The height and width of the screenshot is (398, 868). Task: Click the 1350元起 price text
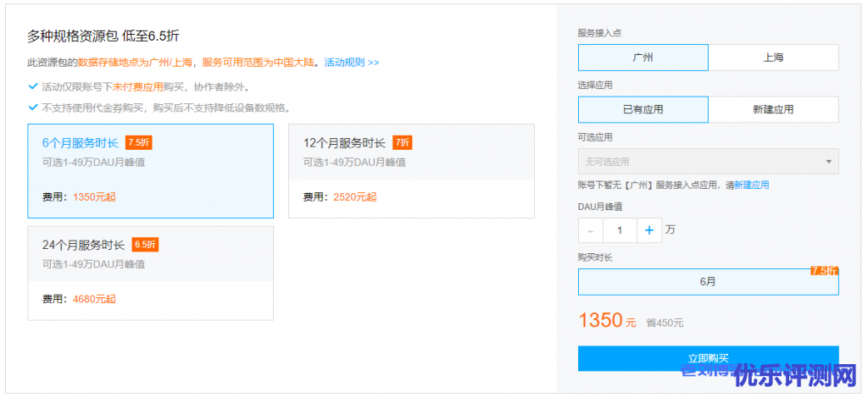pyautogui.click(x=94, y=197)
